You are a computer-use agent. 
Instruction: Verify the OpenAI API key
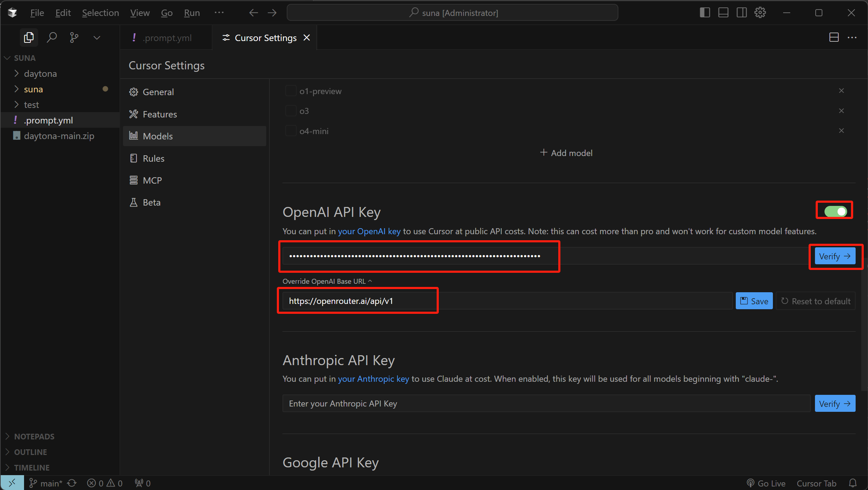tap(835, 256)
